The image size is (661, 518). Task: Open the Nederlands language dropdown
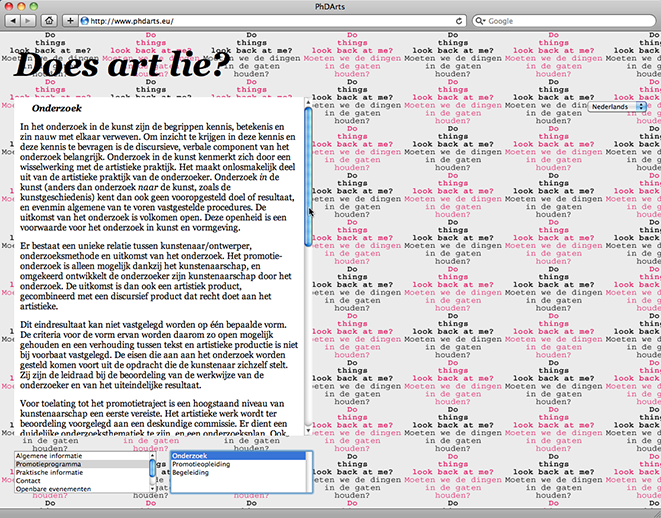click(x=617, y=105)
